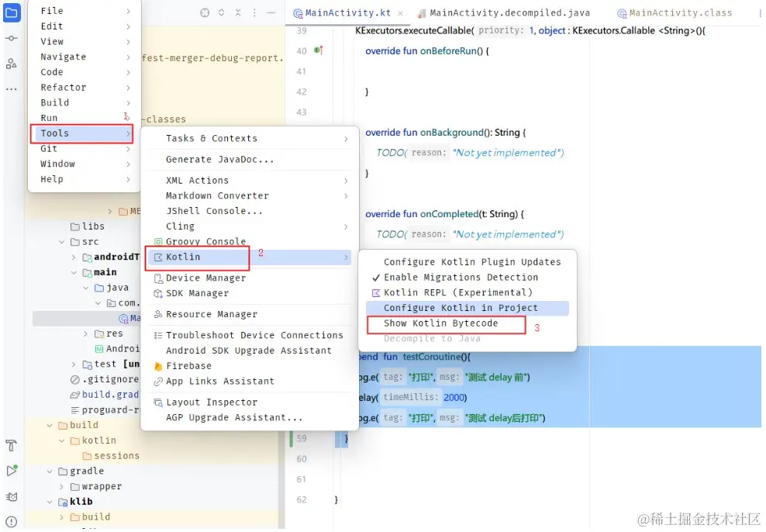The image size is (766, 532).
Task: Click the expand all icon in project panel
Action: pos(221,12)
